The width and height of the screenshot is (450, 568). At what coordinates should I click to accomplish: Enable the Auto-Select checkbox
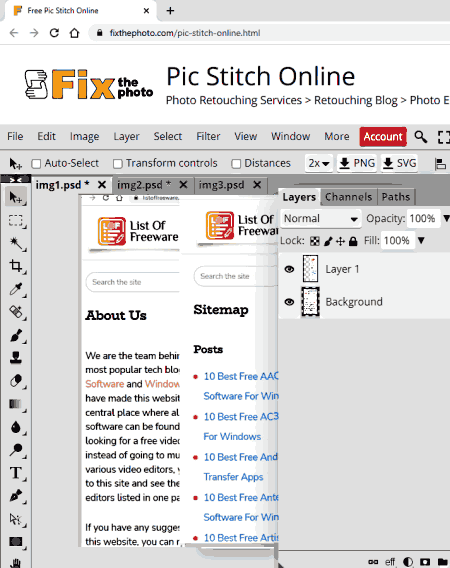(x=36, y=164)
